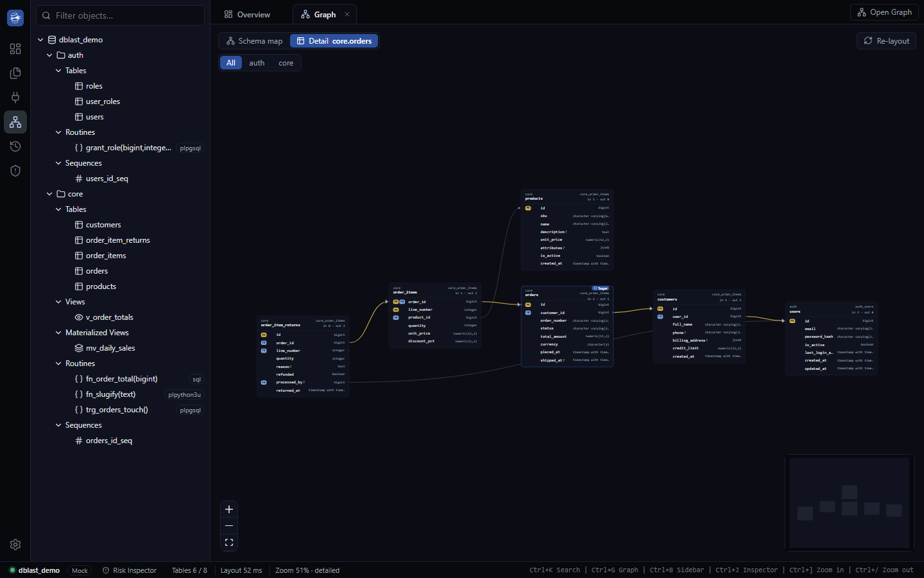Screen dimensions: 924x578
Task: Collapse the dblast_demo database node
Action: (x=40, y=40)
